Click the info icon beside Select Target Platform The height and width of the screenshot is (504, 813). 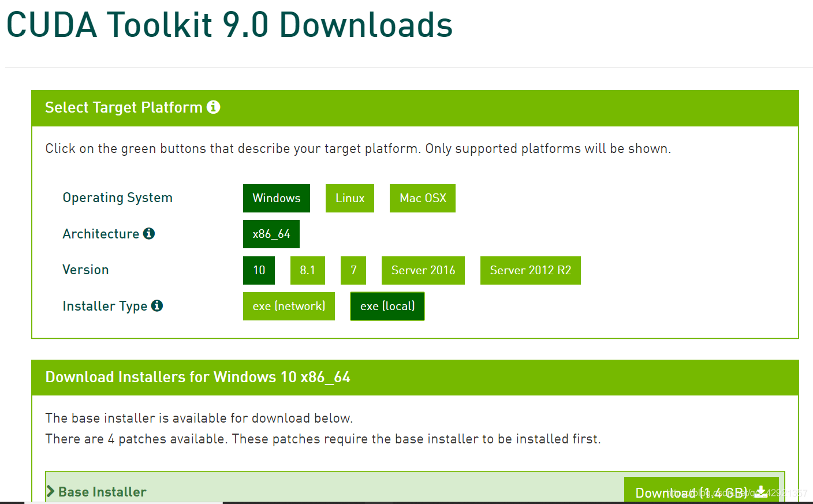(x=214, y=107)
